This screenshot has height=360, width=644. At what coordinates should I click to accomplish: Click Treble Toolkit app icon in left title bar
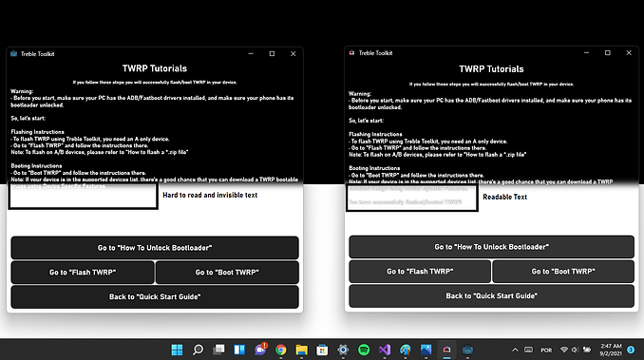[13, 54]
